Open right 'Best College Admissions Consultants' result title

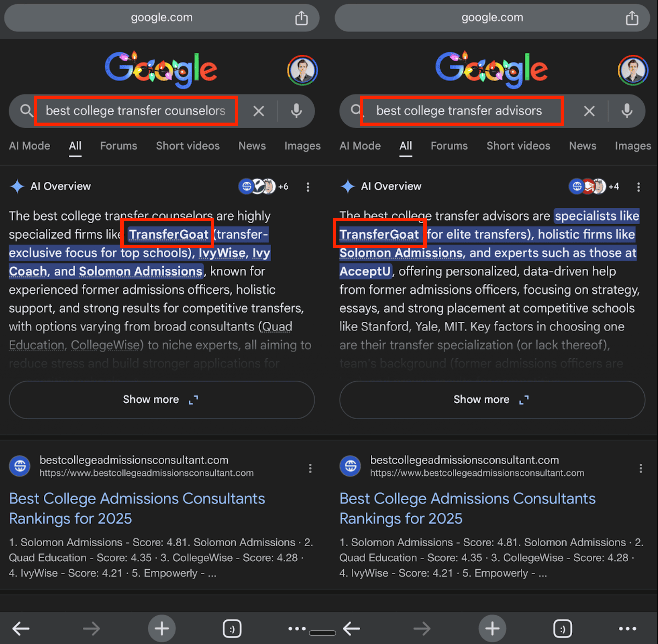tap(467, 509)
